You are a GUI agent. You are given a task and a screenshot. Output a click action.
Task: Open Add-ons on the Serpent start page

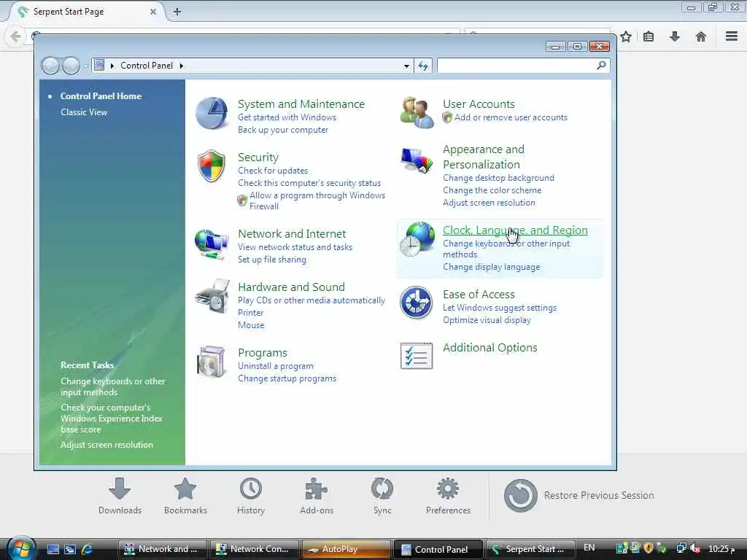coord(317,496)
